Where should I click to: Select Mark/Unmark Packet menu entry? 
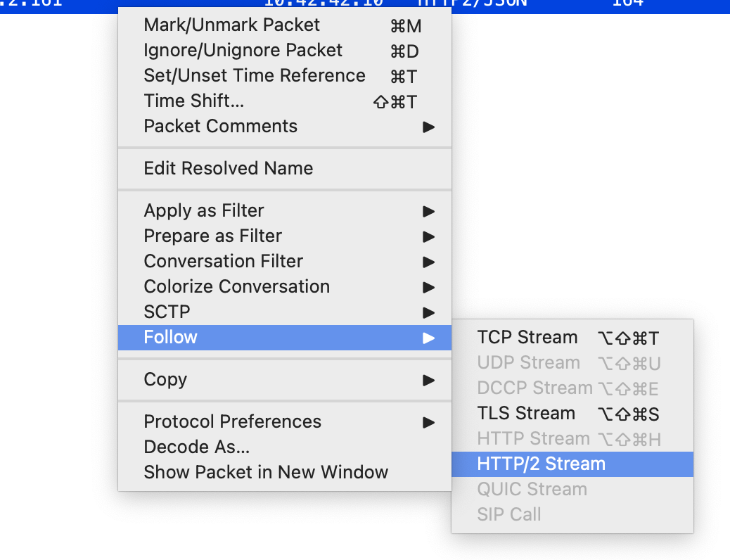(x=231, y=25)
